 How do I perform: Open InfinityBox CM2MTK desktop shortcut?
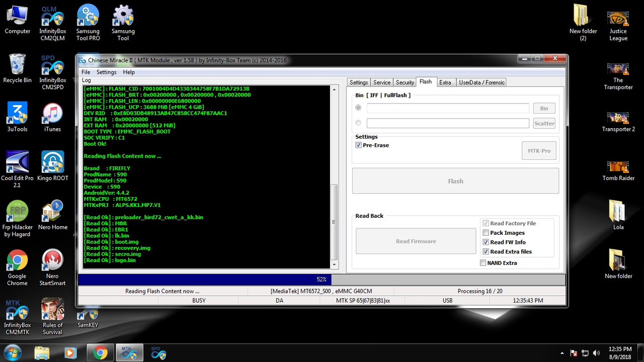point(17,317)
